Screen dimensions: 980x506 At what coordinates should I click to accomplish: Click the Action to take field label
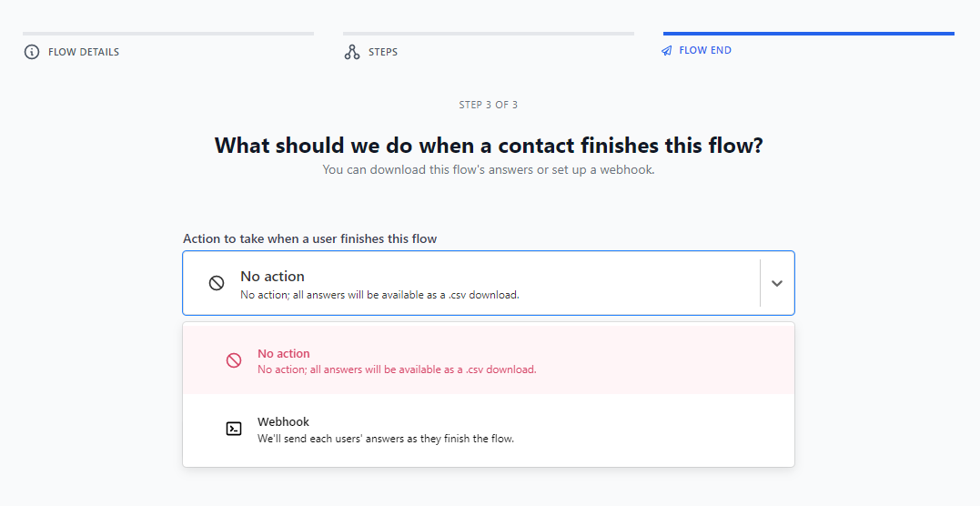309,239
